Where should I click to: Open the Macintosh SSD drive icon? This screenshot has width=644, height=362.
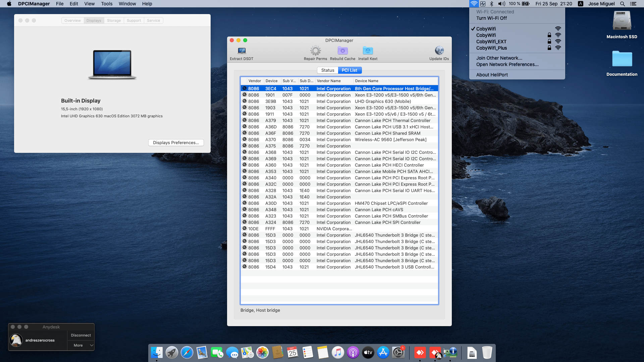622,21
